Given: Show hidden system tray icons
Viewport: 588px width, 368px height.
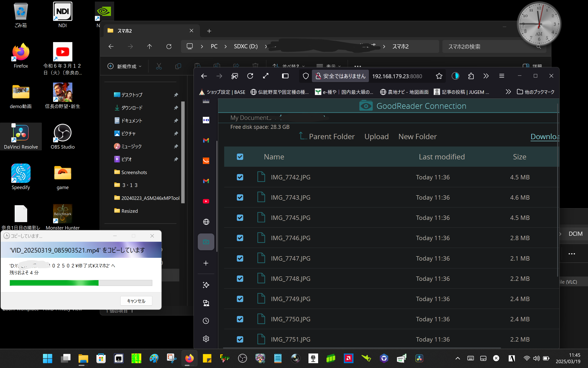Looking at the screenshot, I should pos(458,358).
